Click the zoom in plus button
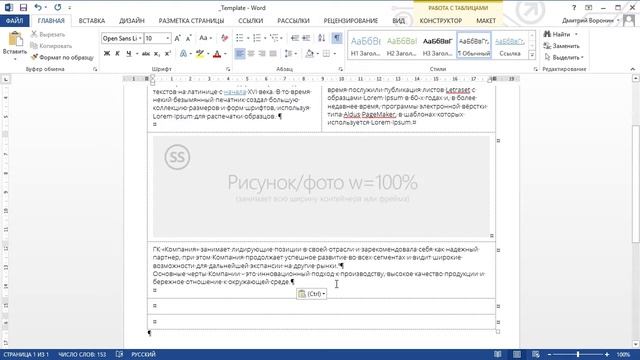Image resolution: width=640 pixels, height=360 pixels. tap(607, 355)
